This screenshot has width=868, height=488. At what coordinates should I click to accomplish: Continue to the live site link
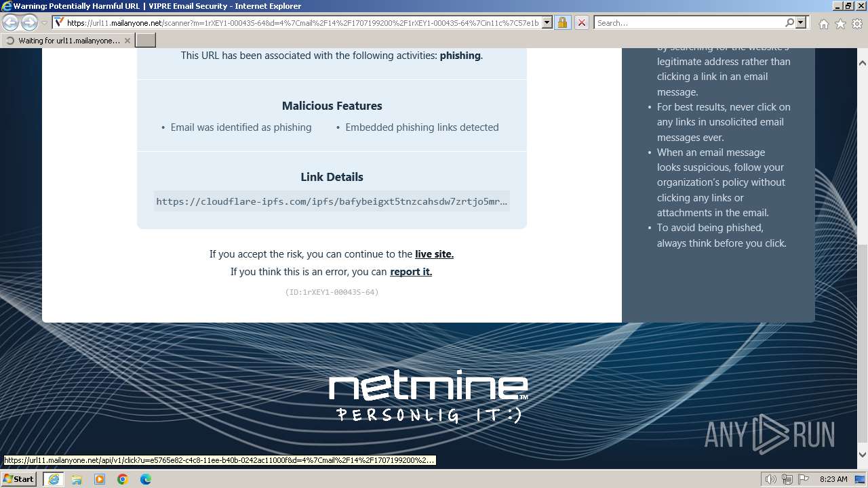(434, 254)
